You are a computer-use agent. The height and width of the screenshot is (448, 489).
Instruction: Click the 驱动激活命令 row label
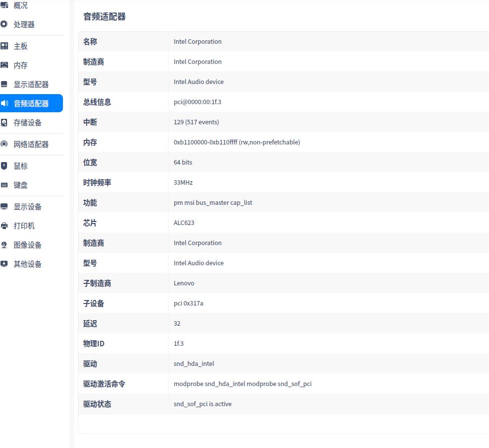pyautogui.click(x=104, y=384)
